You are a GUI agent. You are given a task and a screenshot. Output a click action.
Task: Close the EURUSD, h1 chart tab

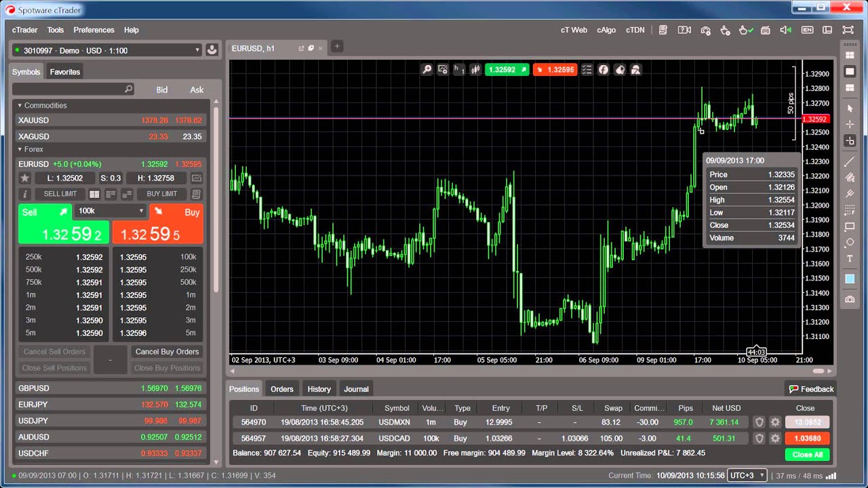coord(321,48)
